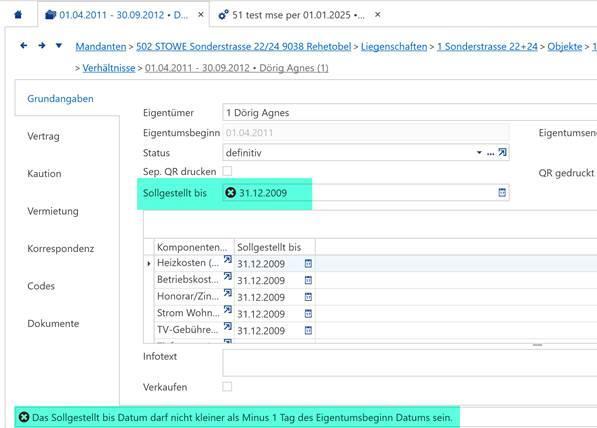The width and height of the screenshot is (597, 428).
Task: Open Strom Wohn... component via jump icon
Action: (228, 310)
